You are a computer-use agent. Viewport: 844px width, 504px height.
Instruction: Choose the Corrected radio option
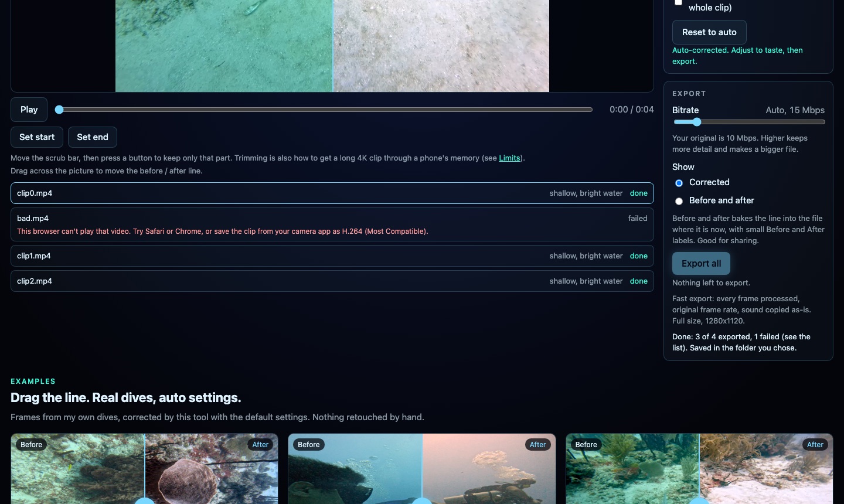pos(679,183)
